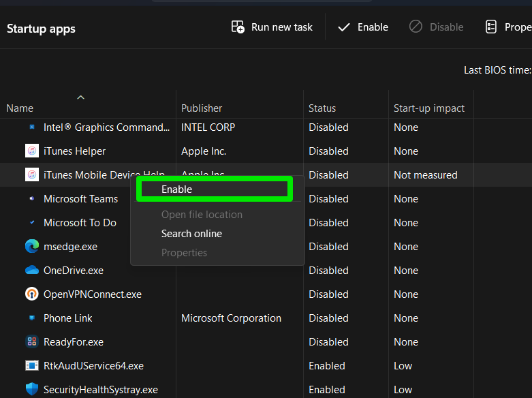Select the Intel® Graphics Command row name
This screenshot has width=532, height=398.
106,127
